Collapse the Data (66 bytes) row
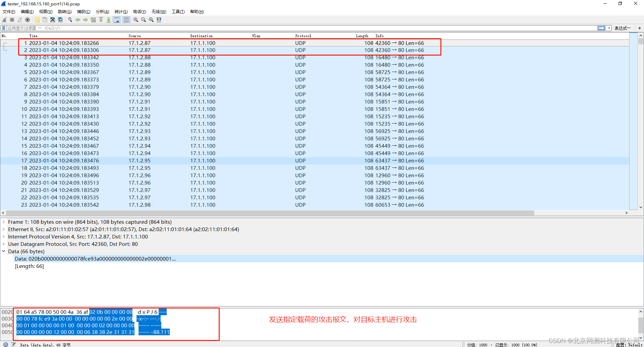 pos(4,251)
